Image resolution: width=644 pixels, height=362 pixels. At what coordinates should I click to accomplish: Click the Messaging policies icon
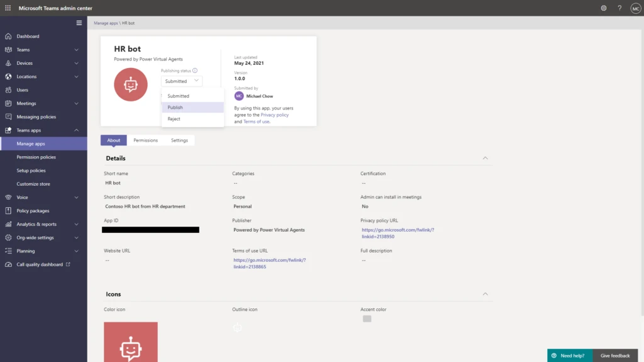[8, 117]
